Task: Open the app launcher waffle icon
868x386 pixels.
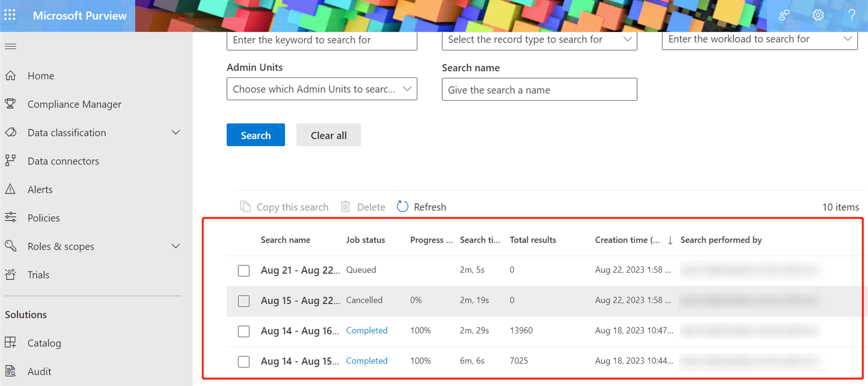Action: [10, 15]
